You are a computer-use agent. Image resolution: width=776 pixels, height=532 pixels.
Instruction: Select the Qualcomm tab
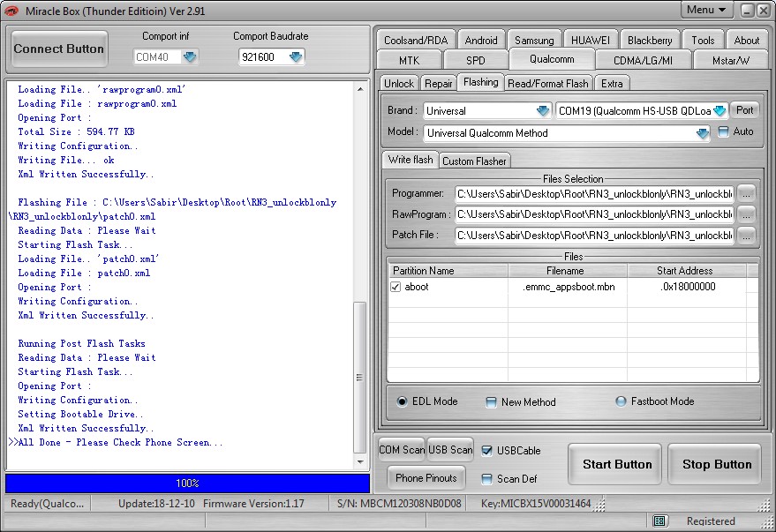click(x=552, y=59)
